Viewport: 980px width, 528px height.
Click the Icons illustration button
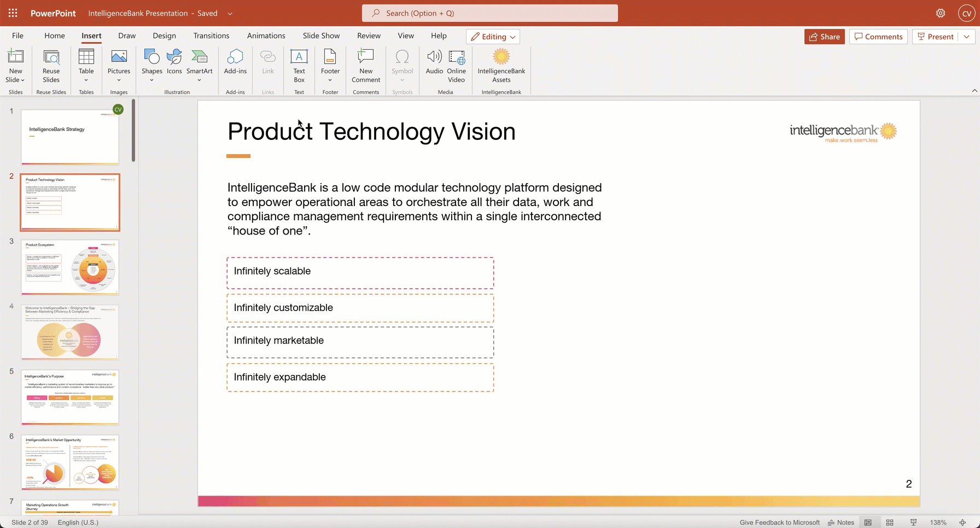pos(174,62)
